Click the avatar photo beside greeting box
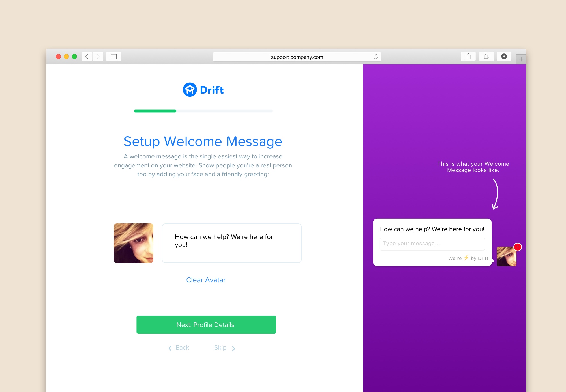This screenshot has width=566, height=392. (x=134, y=243)
